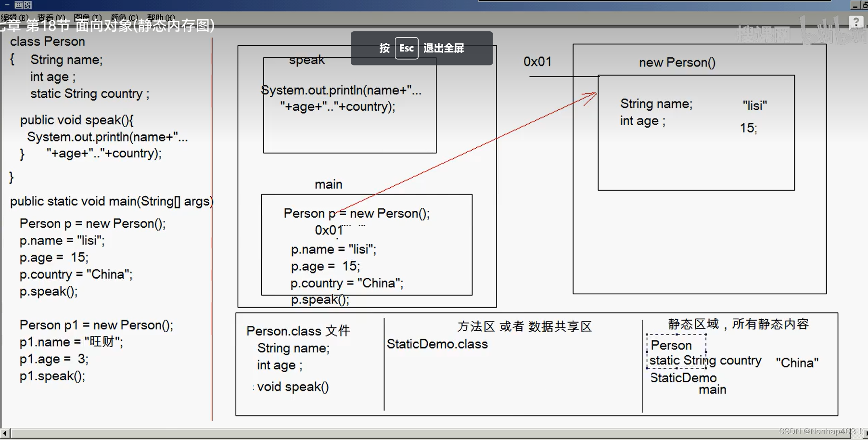The image size is (868, 440).
Task: Click "Person p = new Person();" in main frame
Action: pos(357,213)
